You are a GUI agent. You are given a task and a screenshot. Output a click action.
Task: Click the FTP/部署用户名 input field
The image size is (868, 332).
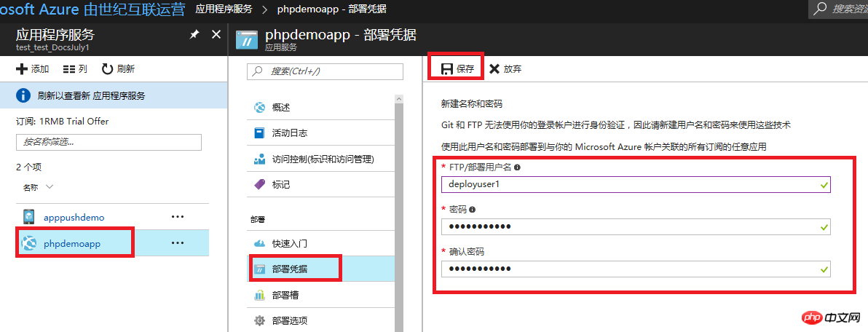pos(636,184)
